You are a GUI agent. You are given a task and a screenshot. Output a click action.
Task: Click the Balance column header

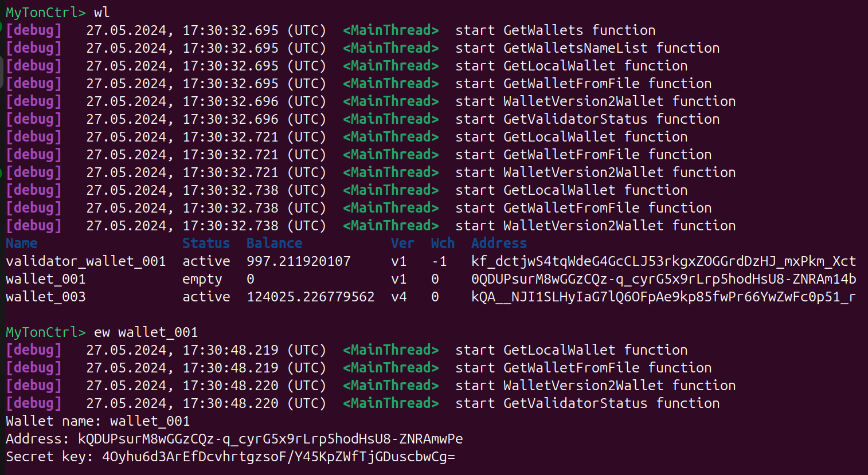[x=274, y=244]
